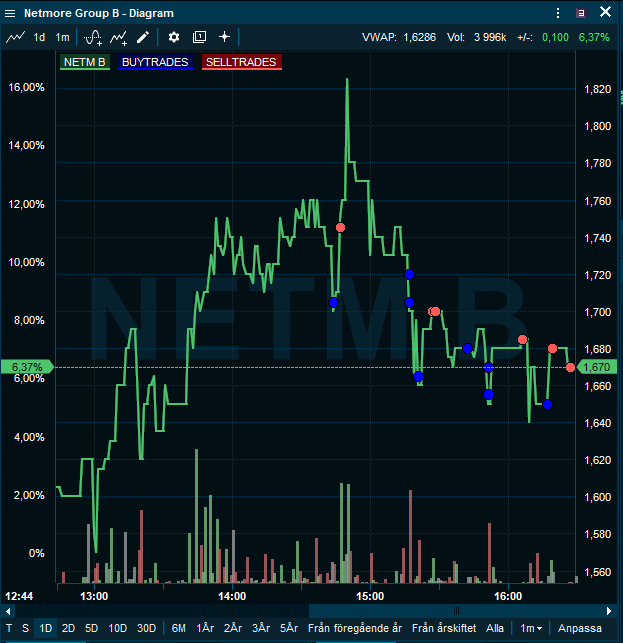Click the left scroll arrow
This screenshot has height=643, width=623.
(x=8, y=611)
